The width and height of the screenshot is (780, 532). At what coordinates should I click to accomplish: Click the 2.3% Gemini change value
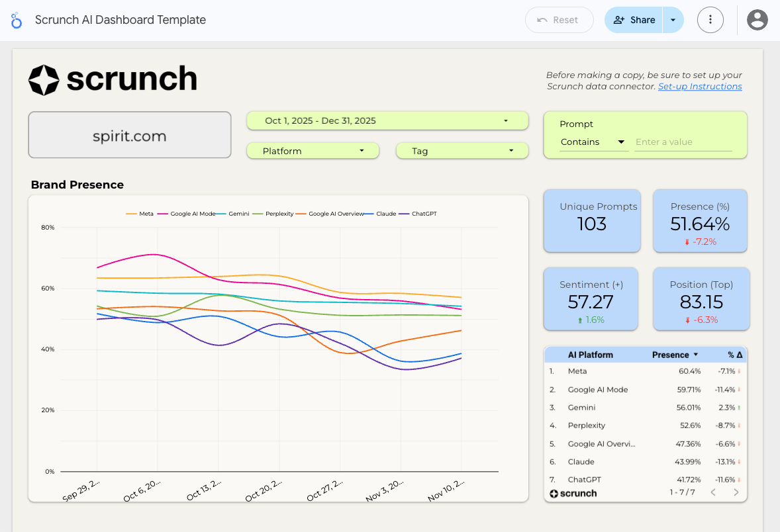[727, 408]
